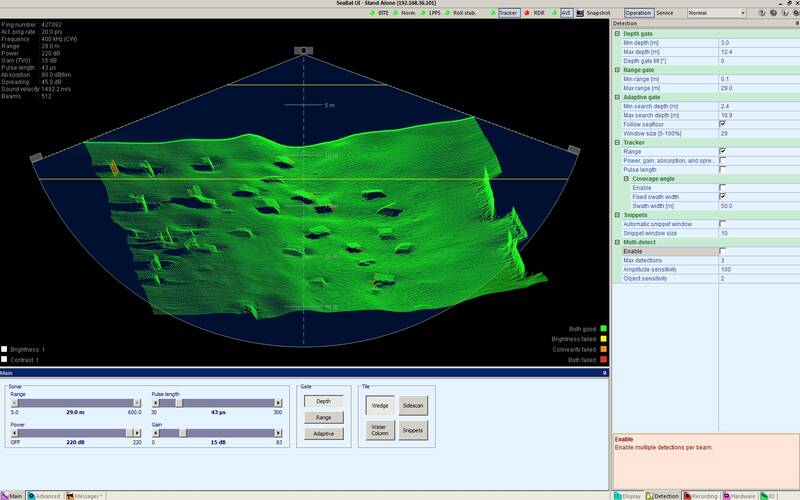The height and width of the screenshot is (500, 800).
Task: Click the sonar head icon atop the wedge
Action: point(302,50)
